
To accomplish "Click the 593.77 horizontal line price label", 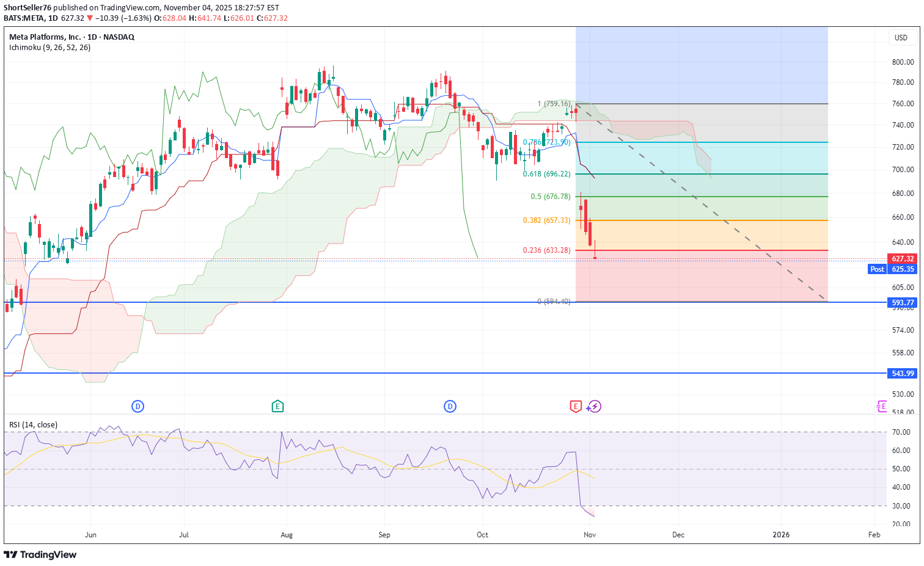I will [x=902, y=302].
